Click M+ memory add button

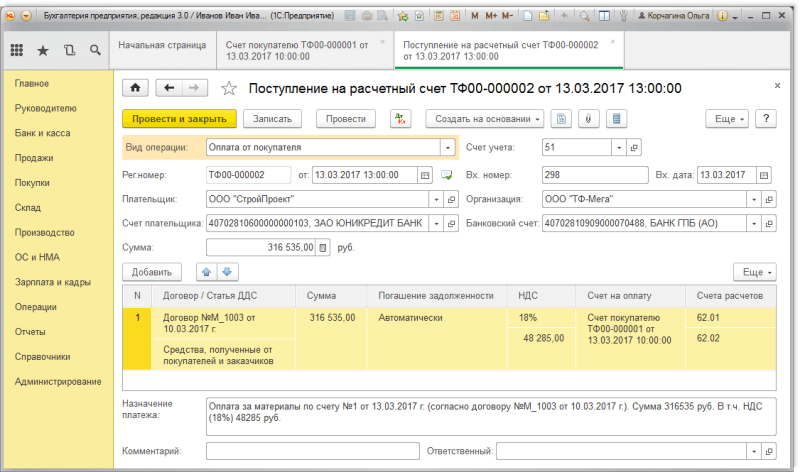[491, 16]
